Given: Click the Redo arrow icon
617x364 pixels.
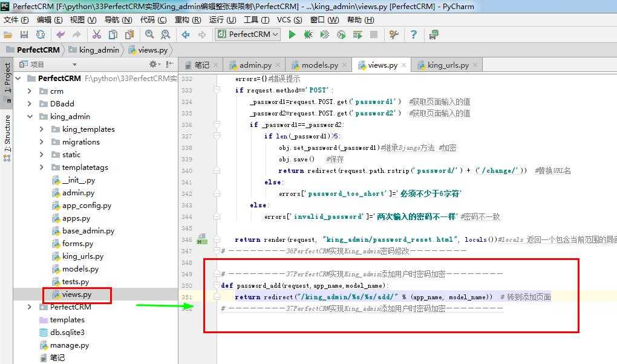Looking at the screenshot, I should (76, 34).
